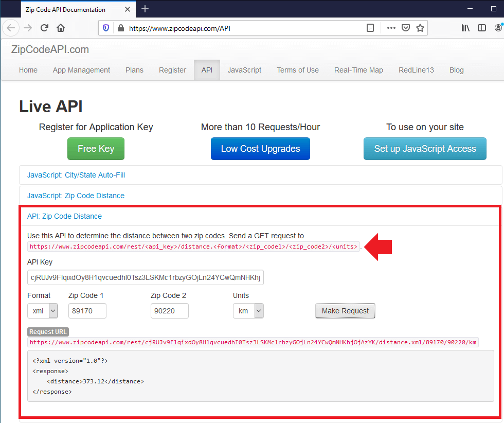Open Firefox account icon
The height and width of the screenshot is (423, 504).
498,28
